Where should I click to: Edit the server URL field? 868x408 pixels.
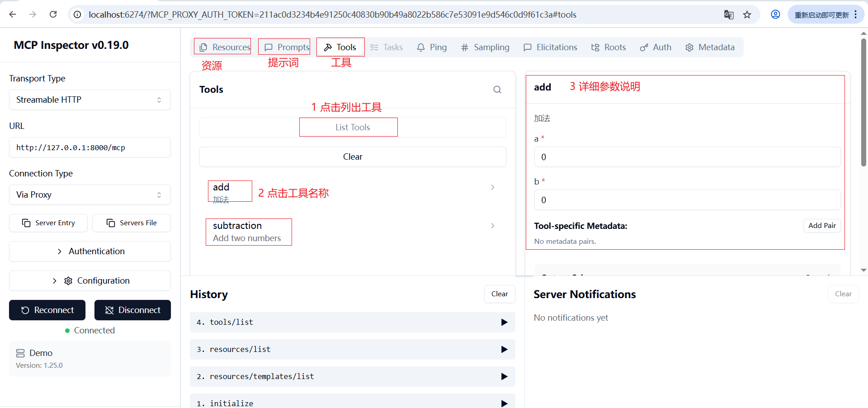(x=90, y=147)
